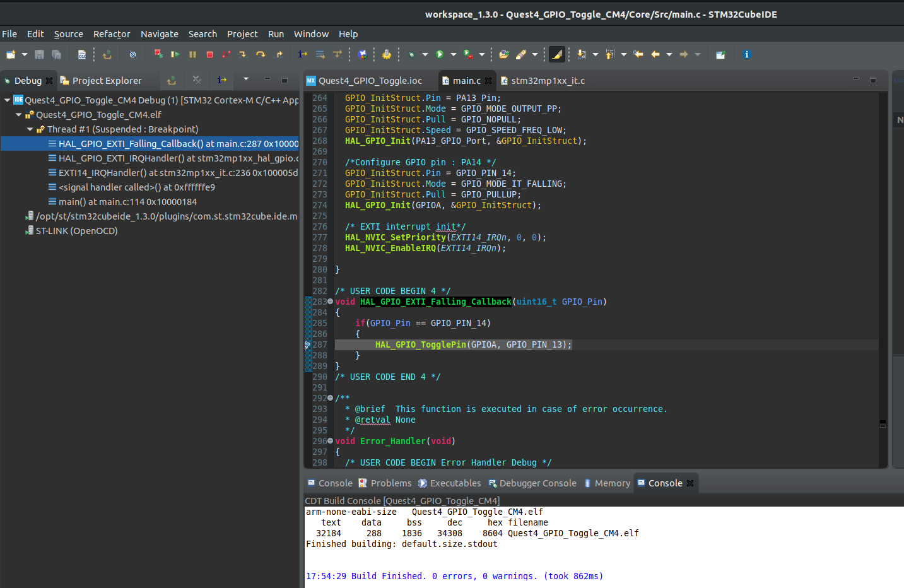This screenshot has width=904, height=588.
Task: Close the main.c editor tab
Action: pos(488,81)
